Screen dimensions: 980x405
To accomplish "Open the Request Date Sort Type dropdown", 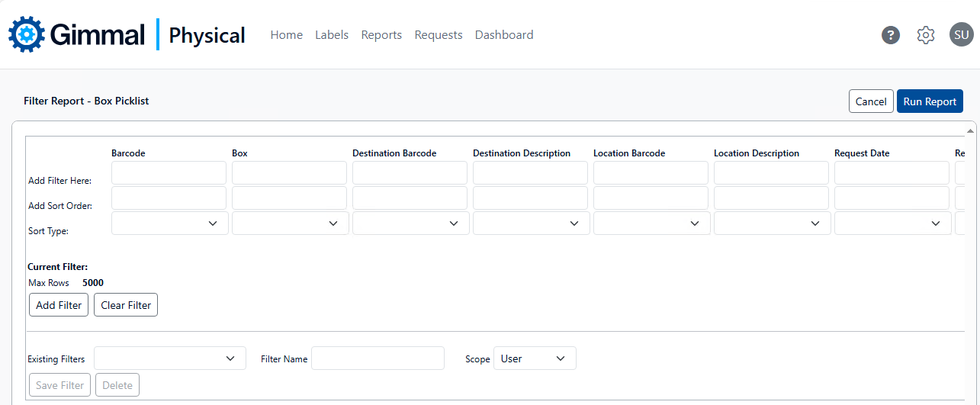I will [892, 223].
